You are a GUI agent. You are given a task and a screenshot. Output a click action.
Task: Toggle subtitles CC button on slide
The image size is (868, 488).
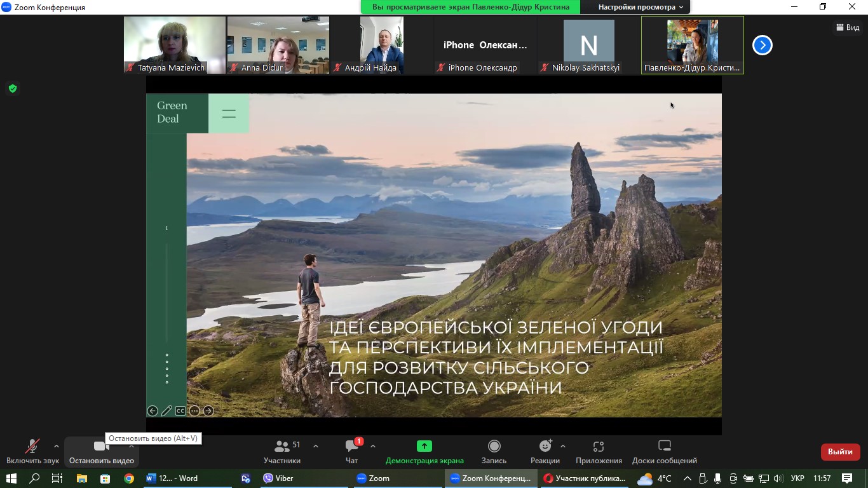(x=180, y=411)
